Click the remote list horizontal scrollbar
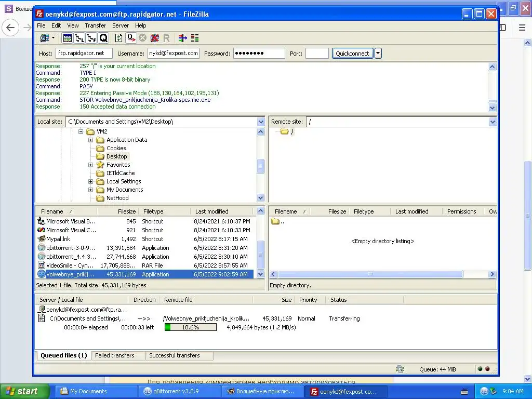Viewport: 532px width, 399px height. coord(370,274)
